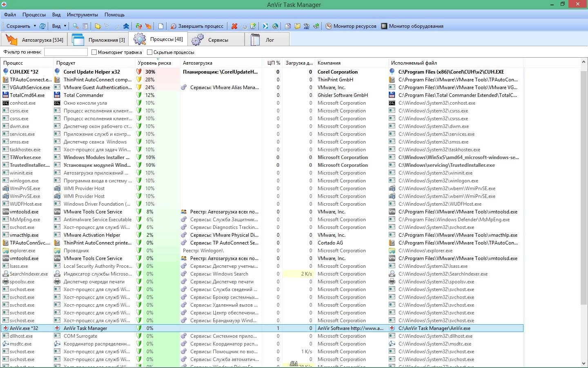
Task: Switch to Лог tab
Action: [267, 40]
